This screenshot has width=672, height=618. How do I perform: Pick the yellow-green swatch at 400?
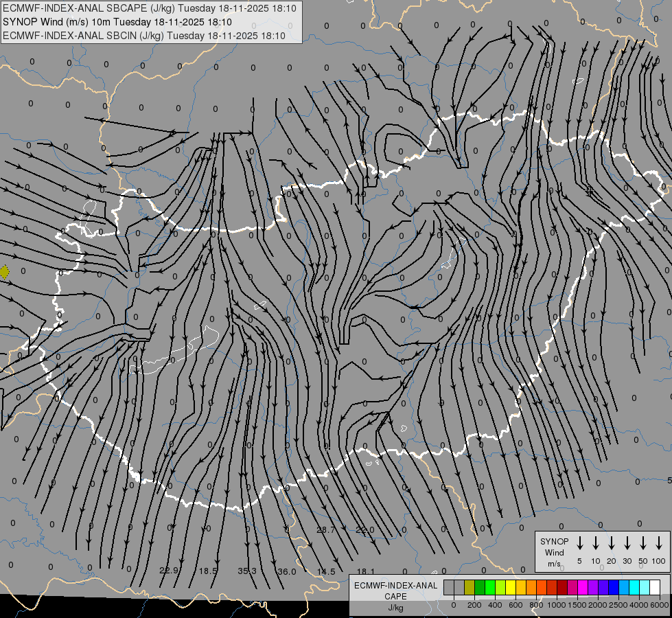[x=500, y=588]
